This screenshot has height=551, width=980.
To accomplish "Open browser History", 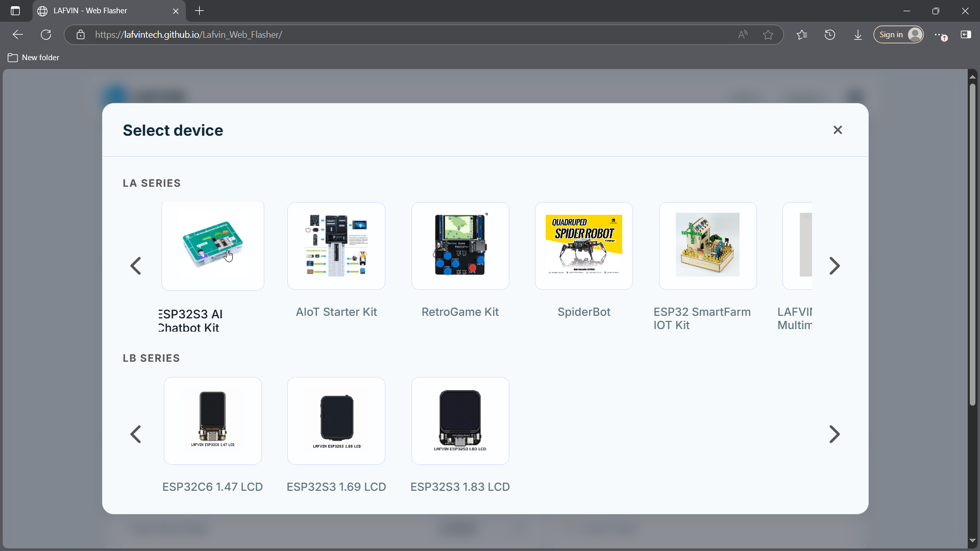I will (x=830, y=35).
